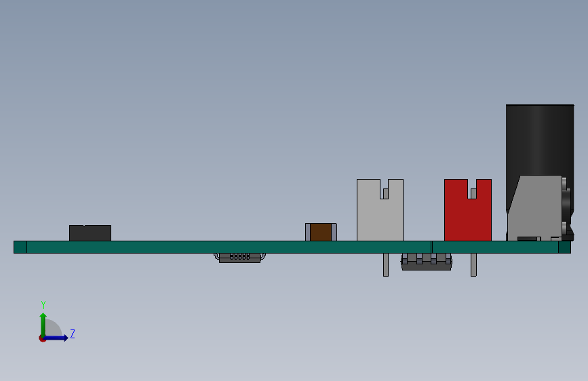Screen dimensions: 588x381
Task: Select the gray connector housing beside the cylinder
Action: click(x=536, y=208)
